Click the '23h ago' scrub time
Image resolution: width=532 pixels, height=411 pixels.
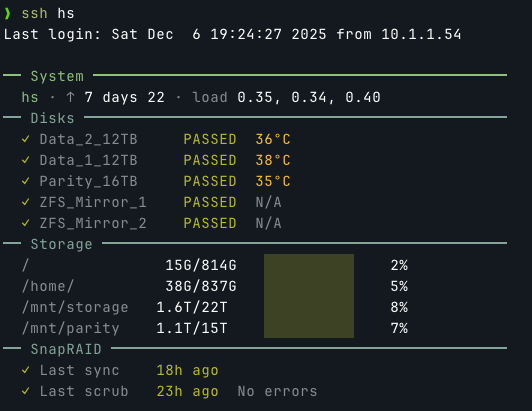(x=187, y=392)
